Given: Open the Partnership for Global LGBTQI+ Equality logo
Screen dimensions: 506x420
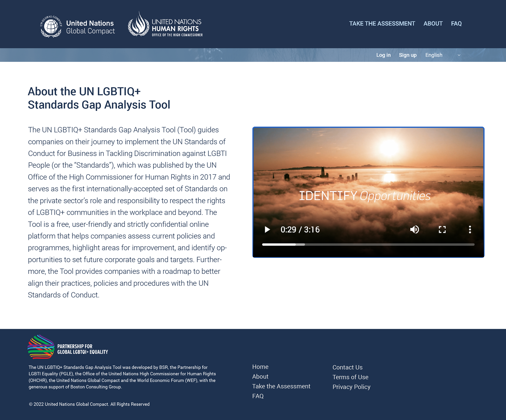Looking at the screenshot, I should (68, 347).
